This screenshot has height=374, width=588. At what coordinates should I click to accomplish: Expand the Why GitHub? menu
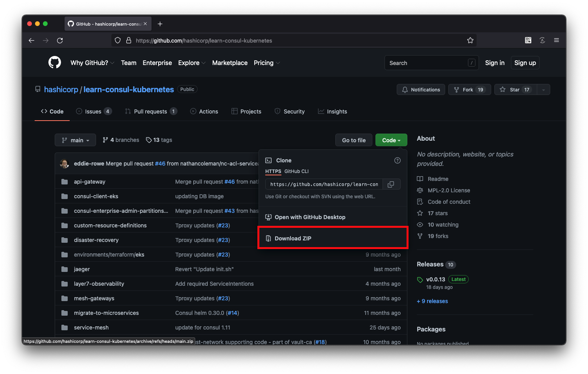(92, 63)
